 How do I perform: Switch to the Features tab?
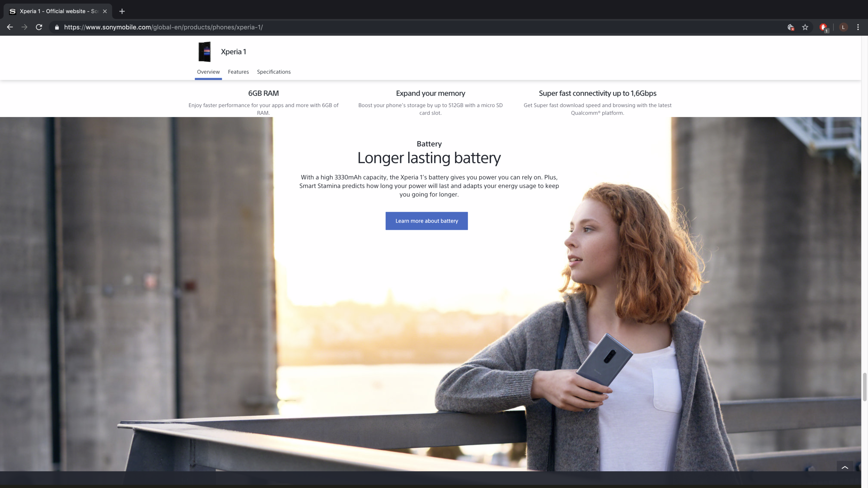coord(238,72)
